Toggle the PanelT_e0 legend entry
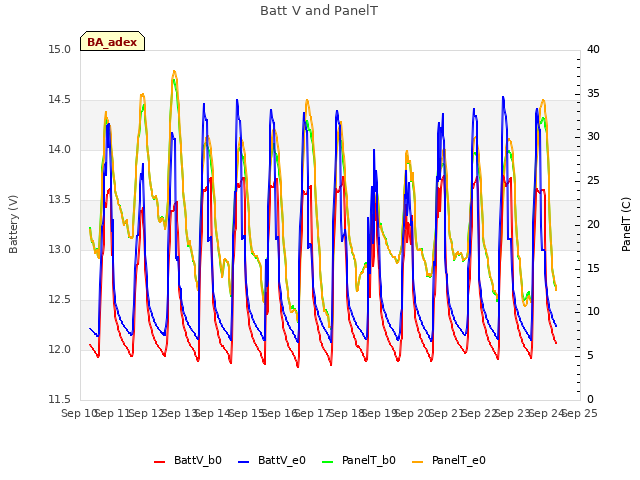 click(449, 460)
